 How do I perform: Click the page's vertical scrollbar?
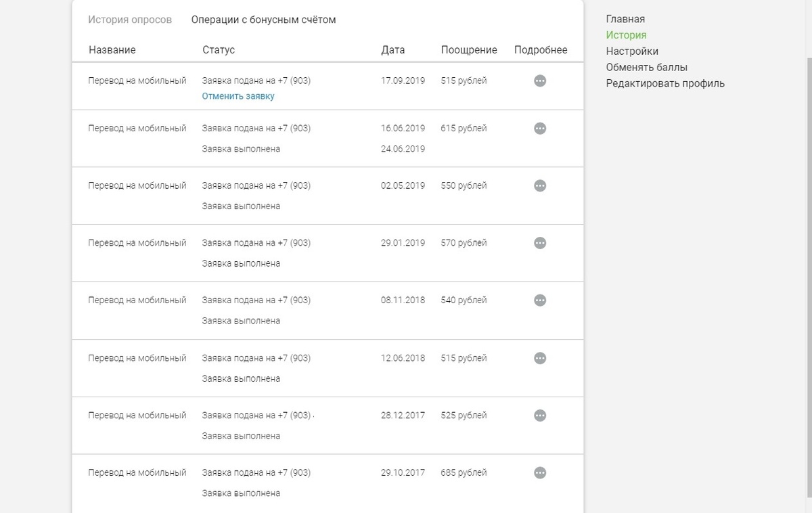pos(808,271)
